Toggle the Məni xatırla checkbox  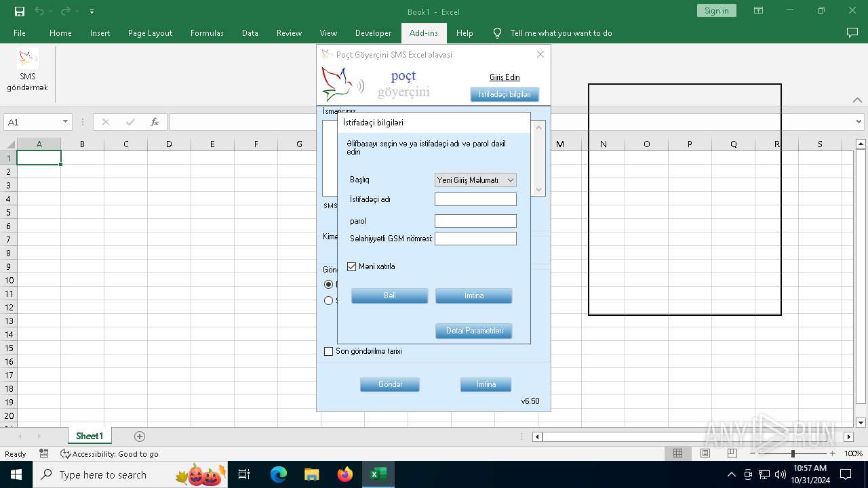[x=351, y=266]
